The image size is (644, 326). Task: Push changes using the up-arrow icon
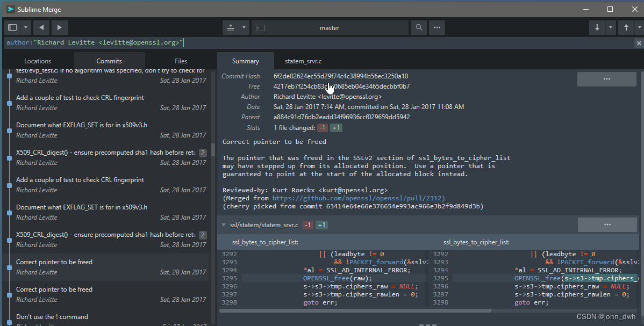pyautogui.click(x=626, y=27)
